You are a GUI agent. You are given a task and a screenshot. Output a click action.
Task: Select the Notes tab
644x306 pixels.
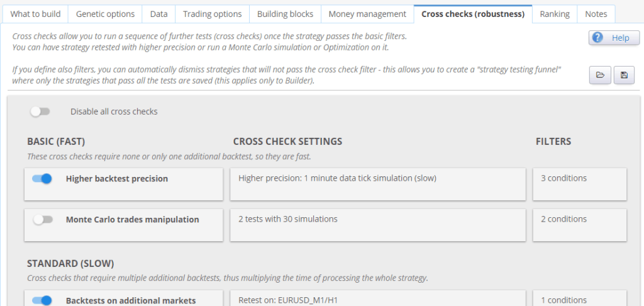point(596,14)
